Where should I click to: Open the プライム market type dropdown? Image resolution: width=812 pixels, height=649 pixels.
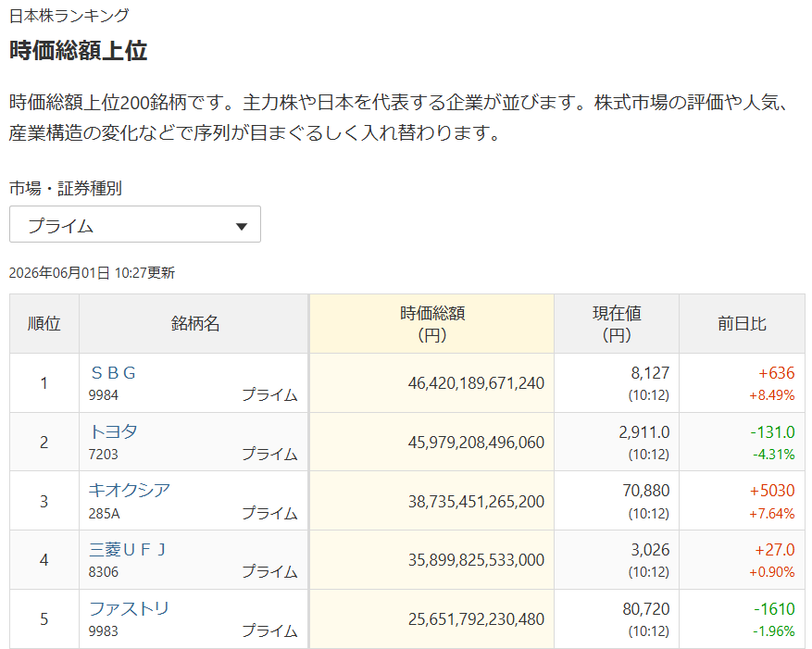(x=134, y=224)
